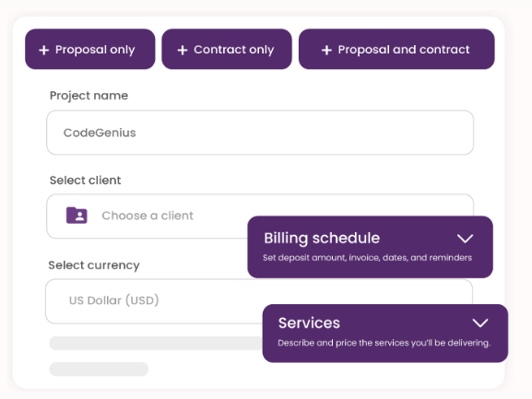Expand Services with the down chevron
Image resolution: width=532 pixels, height=399 pixels.
tap(480, 323)
